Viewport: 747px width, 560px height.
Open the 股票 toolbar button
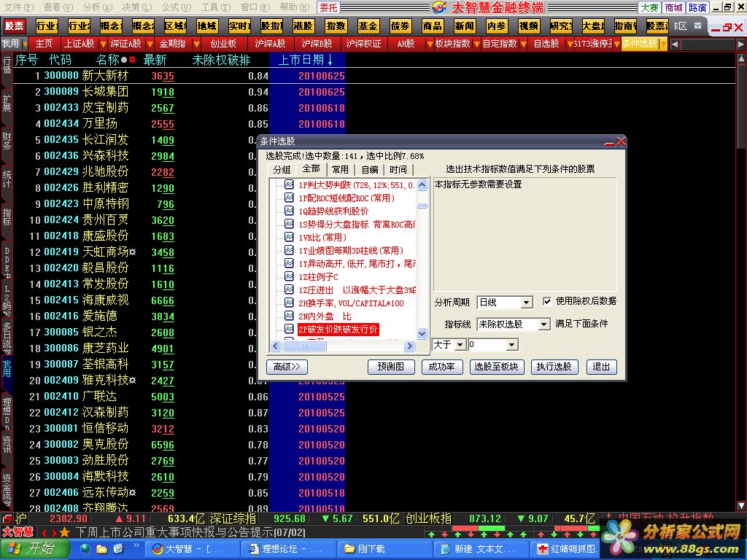14,26
